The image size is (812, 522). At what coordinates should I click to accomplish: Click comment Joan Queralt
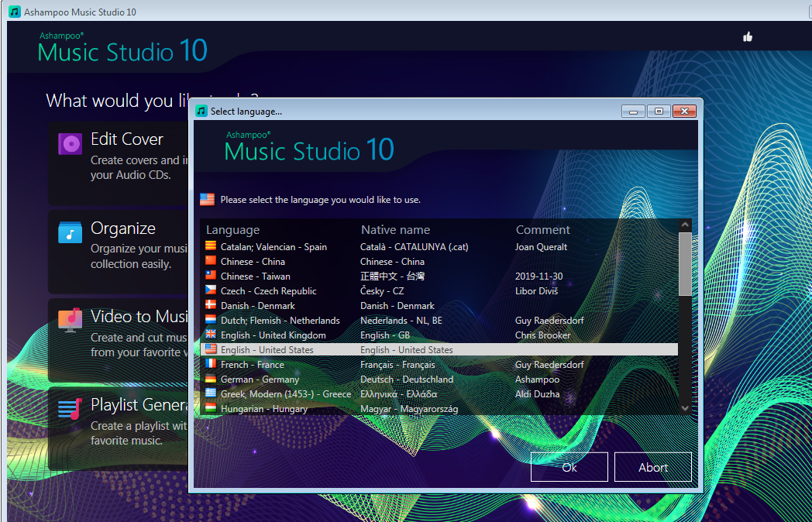[x=541, y=247]
